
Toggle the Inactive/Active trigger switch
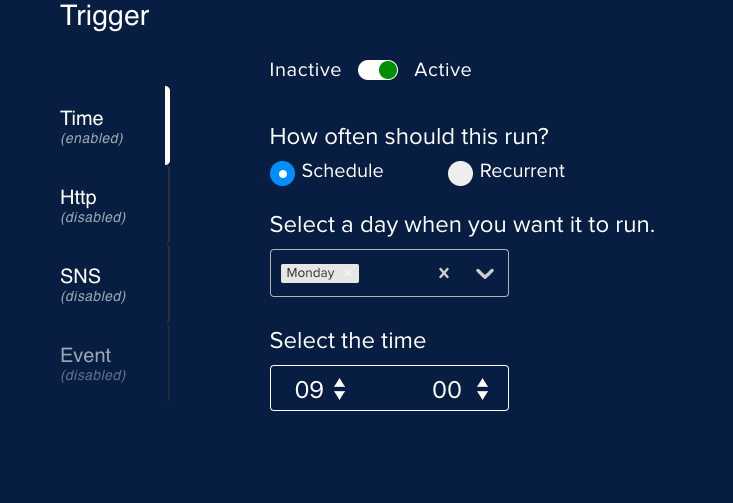(x=378, y=70)
